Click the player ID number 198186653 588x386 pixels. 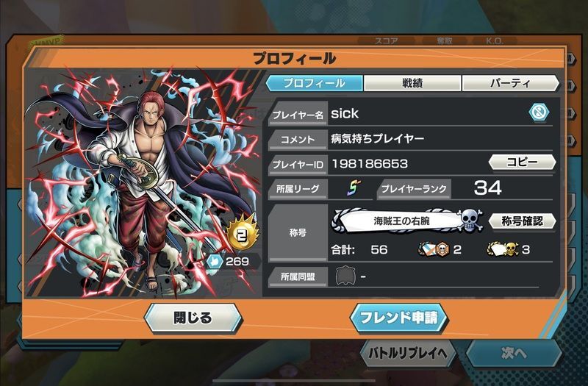(370, 163)
